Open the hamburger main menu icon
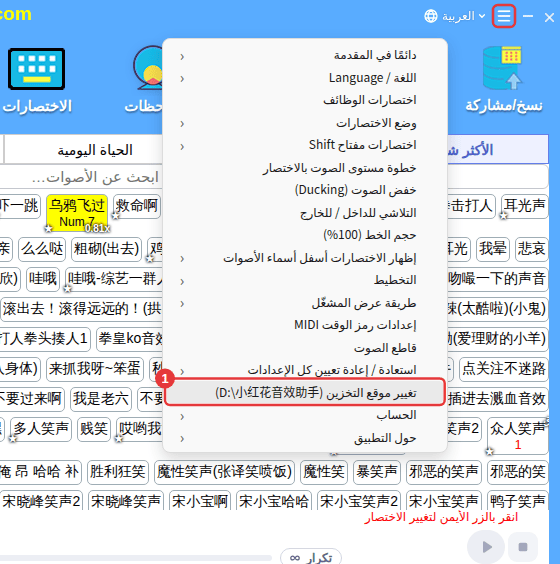The width and height of the screenshot is (560, 564). [504, 16]
